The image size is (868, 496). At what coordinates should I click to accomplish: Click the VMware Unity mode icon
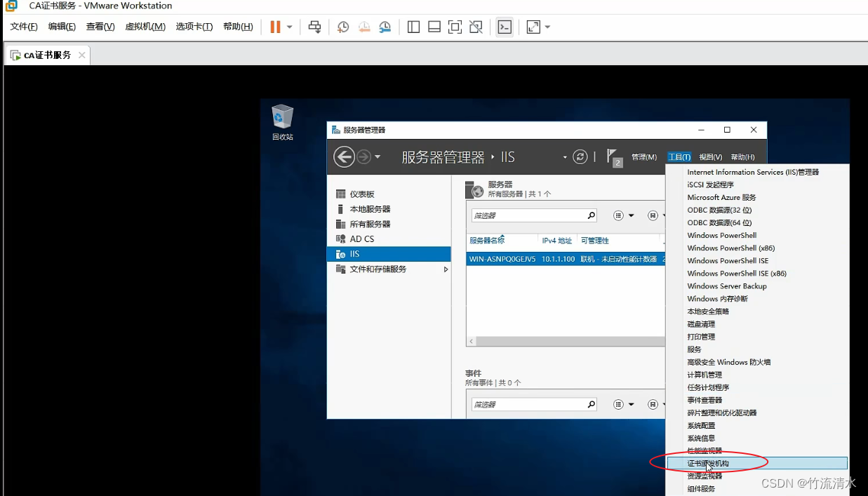pyautogui.click(x=476, y=27)
